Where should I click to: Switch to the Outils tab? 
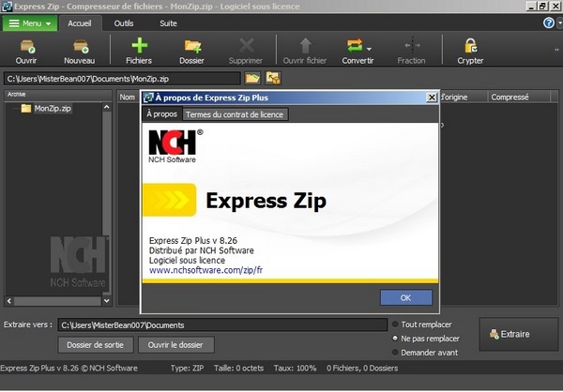(124, 23)
